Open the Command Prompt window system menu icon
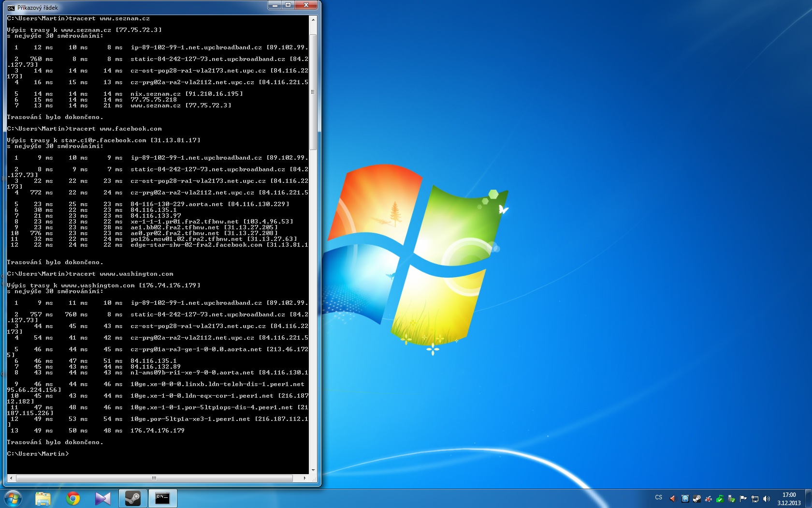Viewport: 812px width, 508px height. 11,8
